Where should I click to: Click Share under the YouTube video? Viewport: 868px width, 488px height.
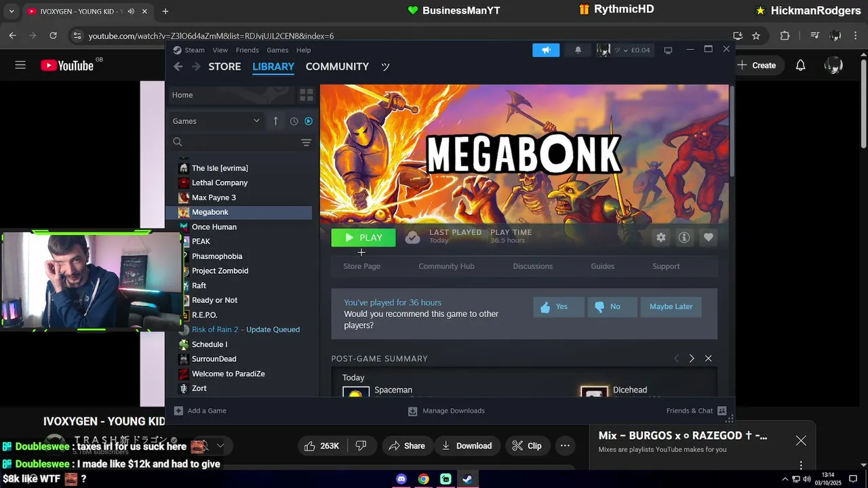tap(407, 445)
